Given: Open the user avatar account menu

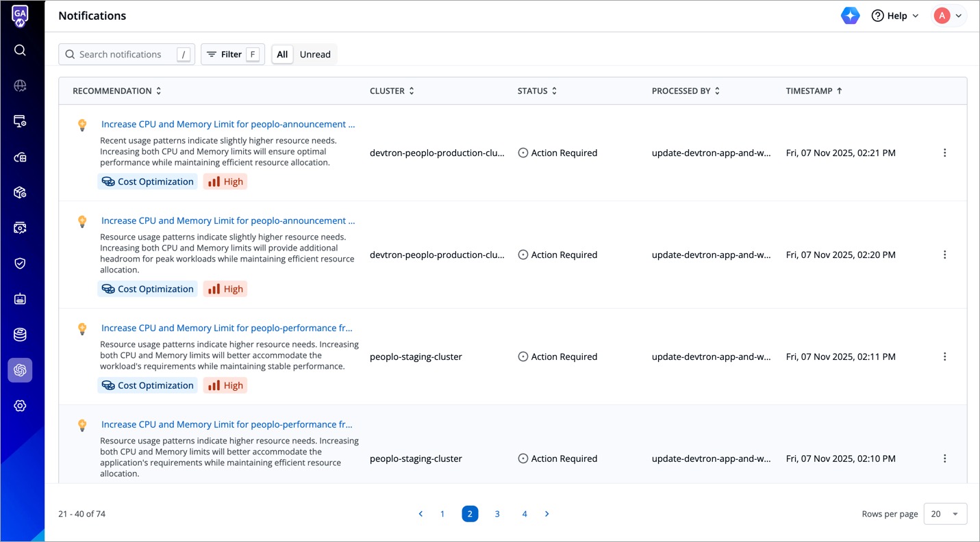Looking at the screenshot, I should [x=948, y=16].
